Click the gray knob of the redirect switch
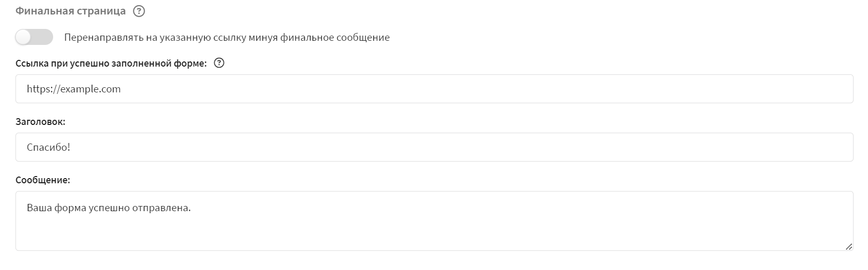Screen dimensions: 868x270 point(24,37)
